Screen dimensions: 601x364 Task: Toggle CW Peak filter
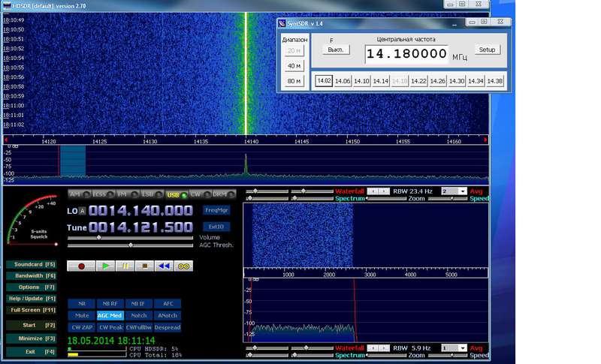point(110,327)
